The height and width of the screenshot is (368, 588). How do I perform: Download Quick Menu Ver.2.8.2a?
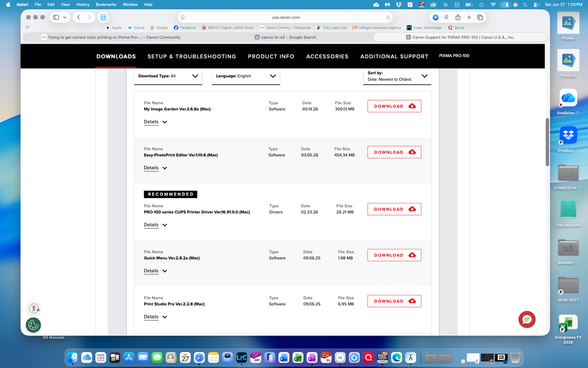coord(394,255)
